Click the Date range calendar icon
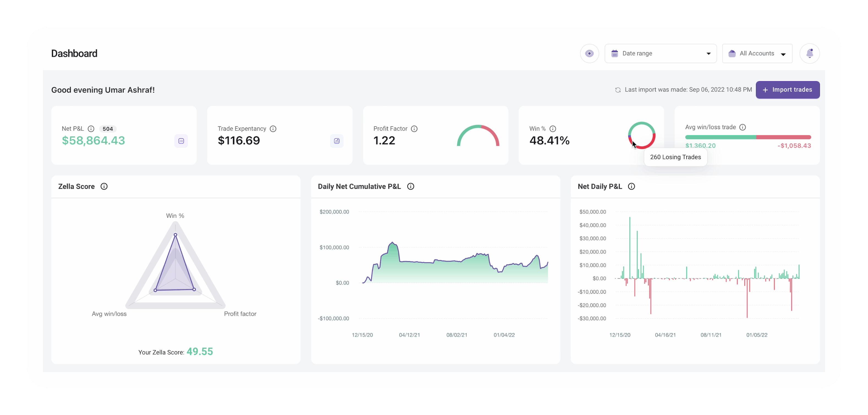 [x=615, y=53]
